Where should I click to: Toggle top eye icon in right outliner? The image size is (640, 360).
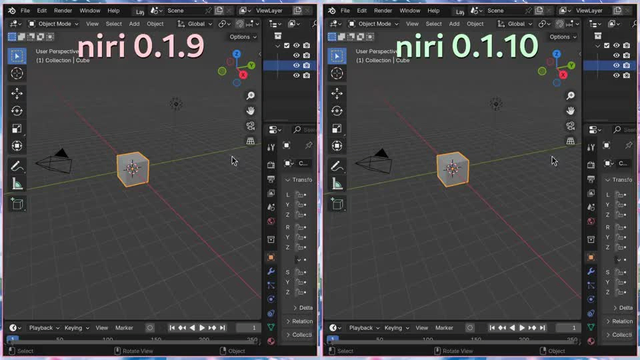[x=616, y=45]
